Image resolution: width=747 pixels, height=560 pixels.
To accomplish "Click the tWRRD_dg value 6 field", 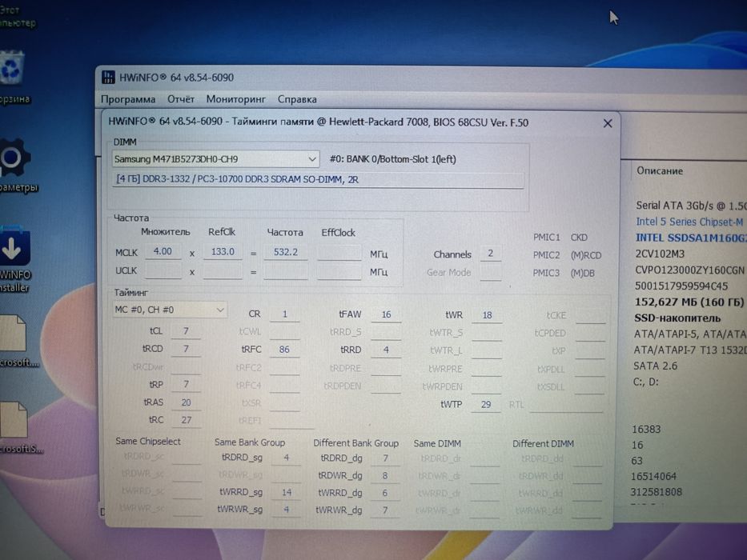I will tap(385, 493).
